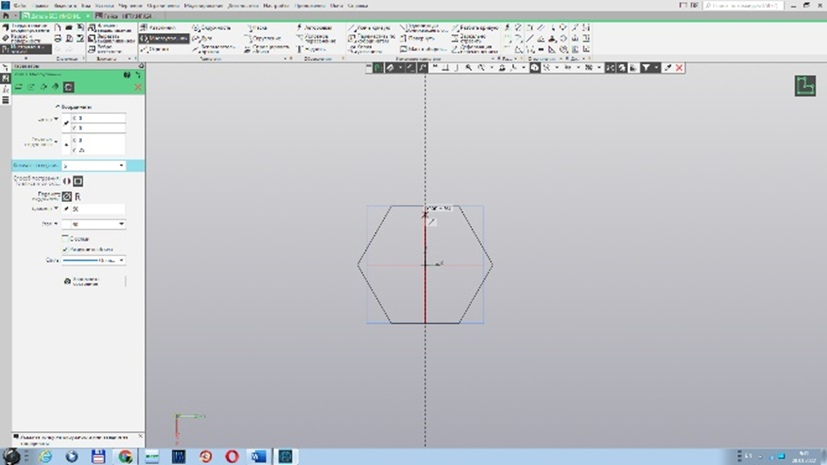The image size is (827, 465).
Task: Toggle the "With axes" checkbox
Action: 65,239
